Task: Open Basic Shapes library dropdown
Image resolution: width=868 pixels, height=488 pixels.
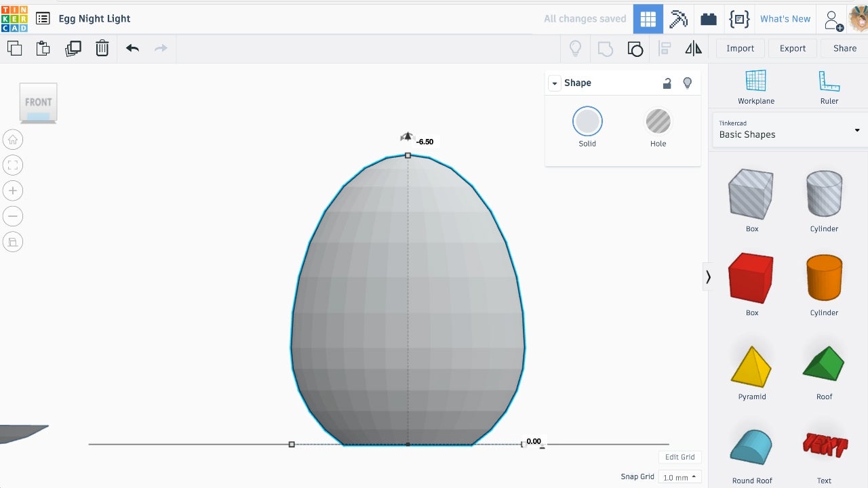Action: (789, 129)
